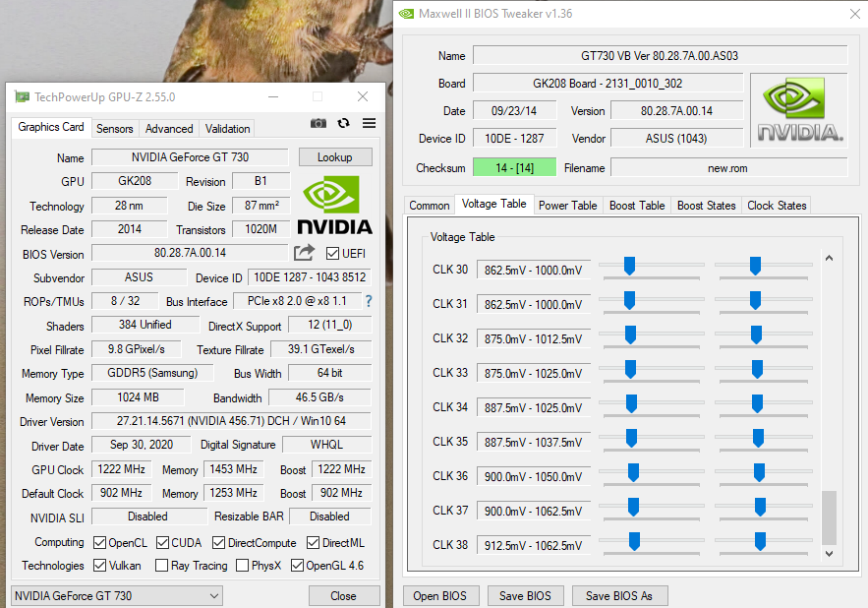The height and width of the screenshot is (608, 868).
Task: Toggle the CUDA checkbox
Action: (162, 543)
